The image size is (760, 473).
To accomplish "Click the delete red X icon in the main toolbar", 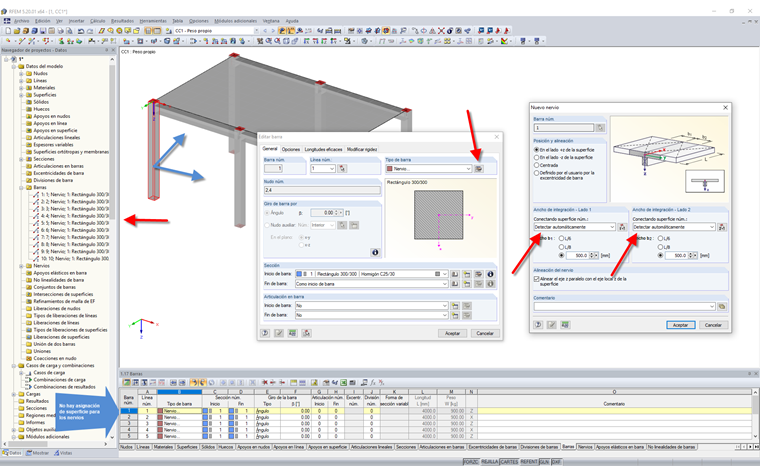I will [441, 31].
